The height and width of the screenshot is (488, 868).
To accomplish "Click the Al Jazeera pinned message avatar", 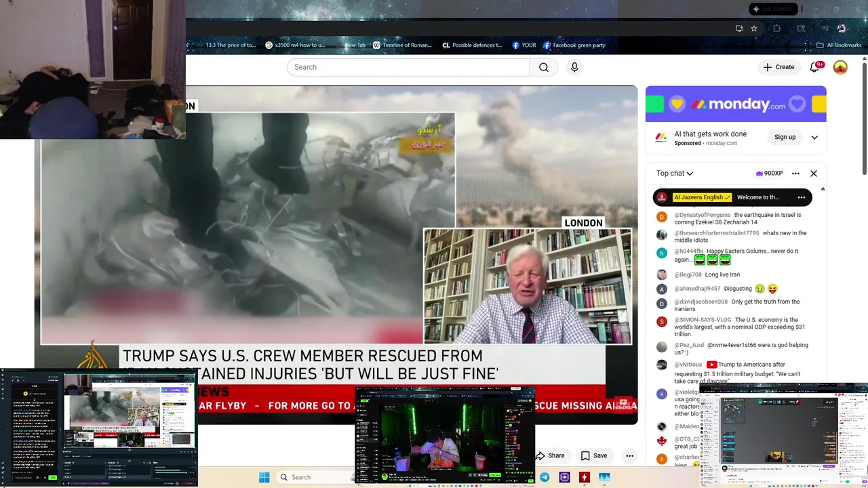I will [663, 197].
